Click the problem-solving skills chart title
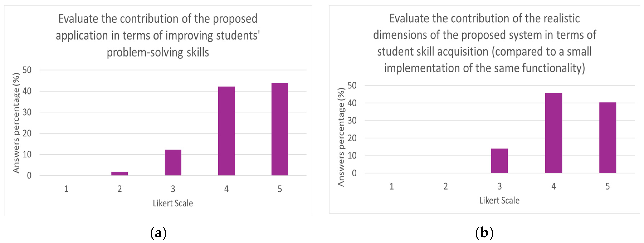 pyautogui.click(x=158, y=35)
